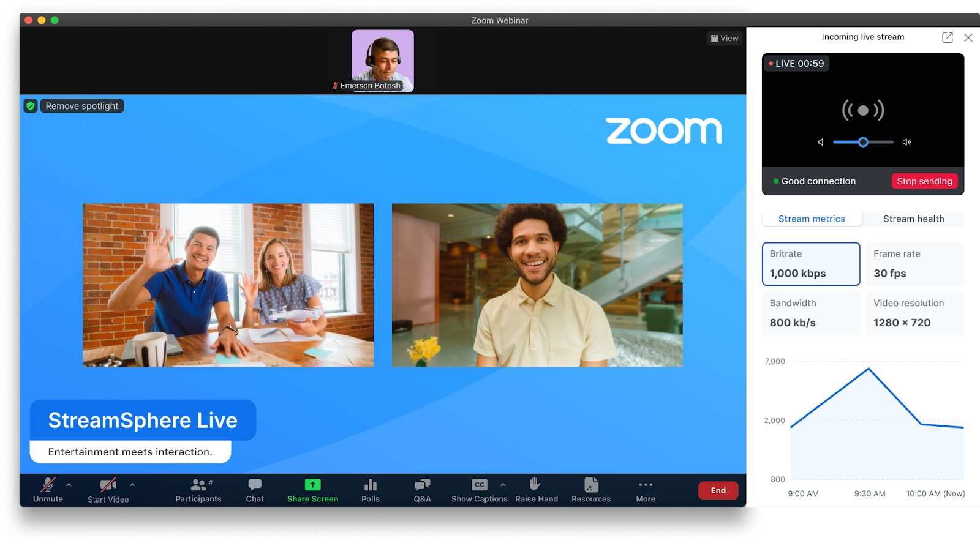Remove spotlight from the speaker

coord(82,106)
